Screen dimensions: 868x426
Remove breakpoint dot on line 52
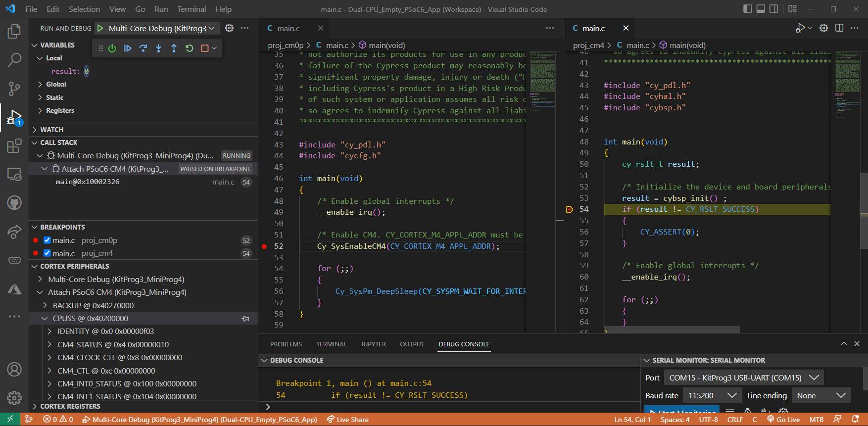coord(264,246)
